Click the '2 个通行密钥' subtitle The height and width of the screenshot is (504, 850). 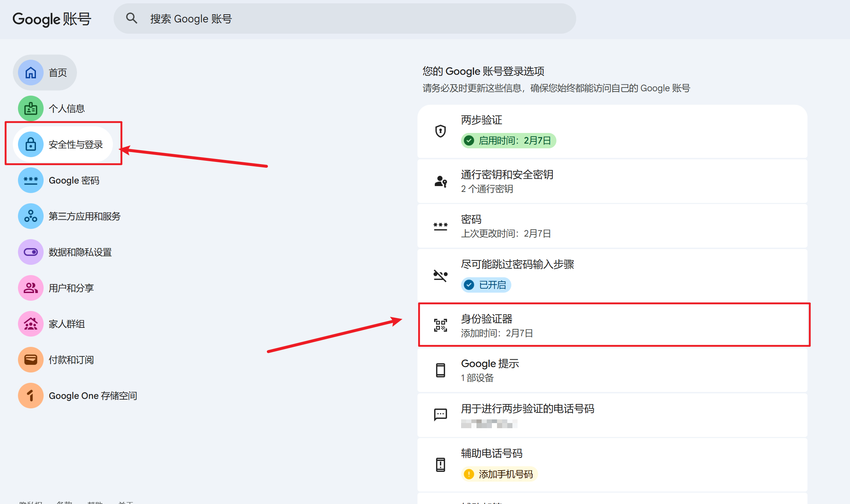click(487, 189)
